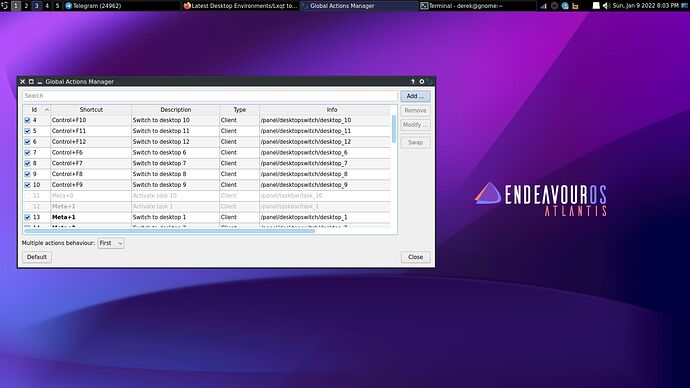Toggle the checkbox for shortcut Id 6
This screenshot has height=388, width=690.
tap(27, 142)
